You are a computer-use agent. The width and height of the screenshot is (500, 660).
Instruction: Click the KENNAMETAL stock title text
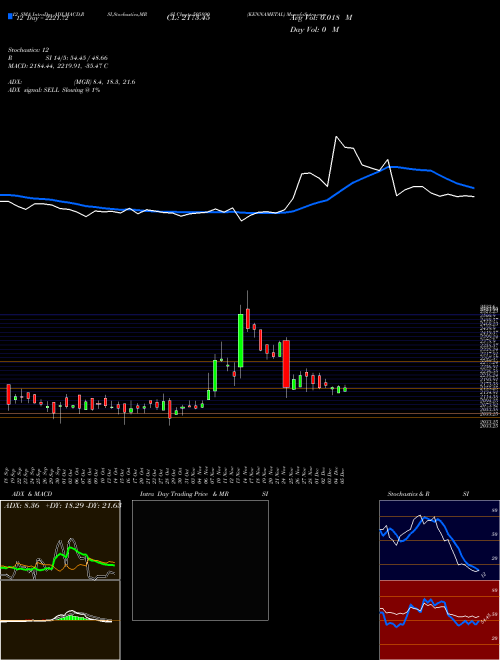point(287,14)
